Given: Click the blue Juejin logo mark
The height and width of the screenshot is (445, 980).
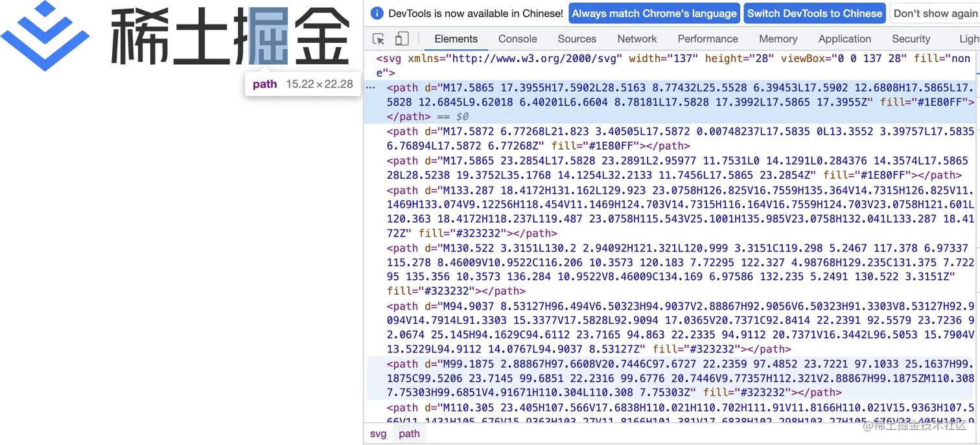Looking at the screenshot, I should (45, 36).
